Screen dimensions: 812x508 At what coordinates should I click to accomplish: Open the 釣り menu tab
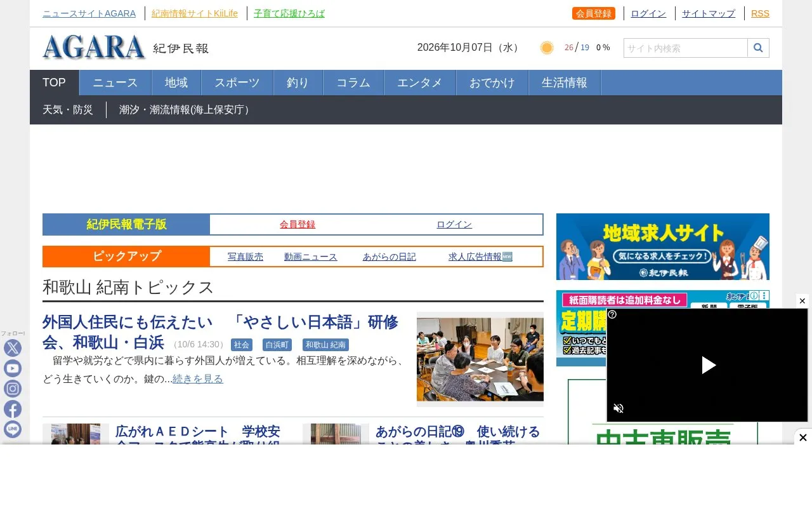[x=298, y=83]
